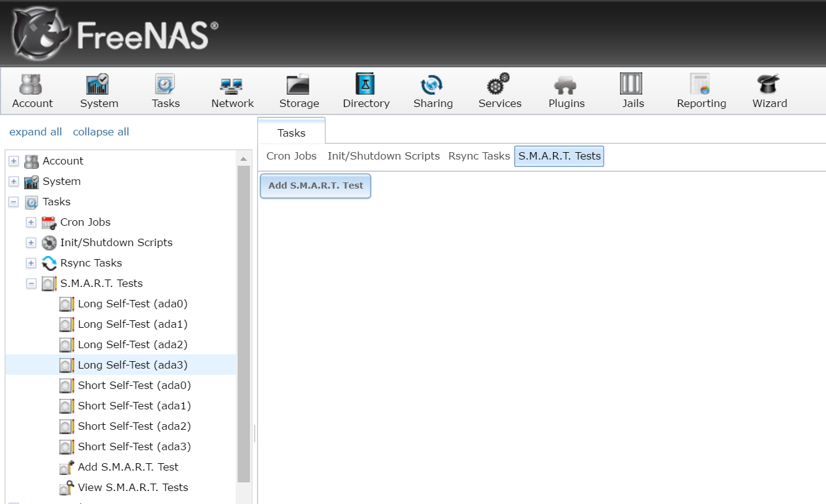Image resolution: width=826 pixels, height=504 pixels.
Task: Select Short Self-Test (ada3) in tree
Action: pyautogui.click(x=134, y=447)
